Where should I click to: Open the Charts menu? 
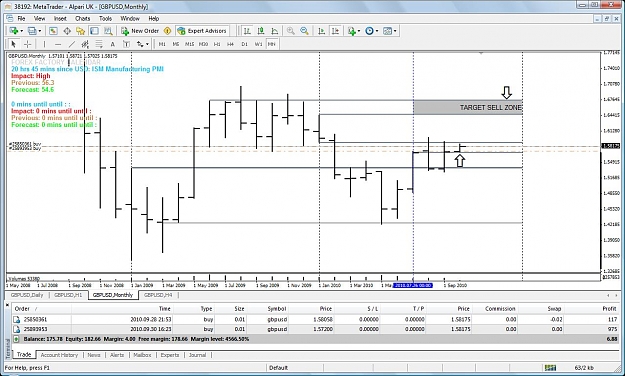click(x=83, y=18)
